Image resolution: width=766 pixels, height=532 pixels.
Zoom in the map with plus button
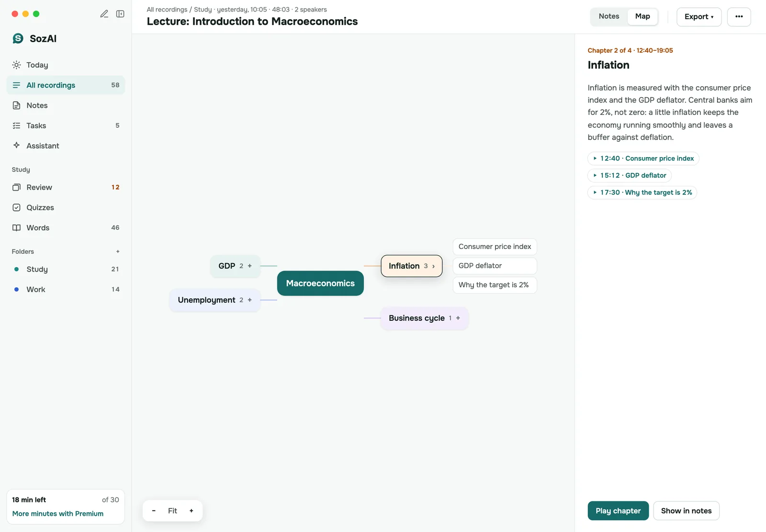tap(191, 510)
